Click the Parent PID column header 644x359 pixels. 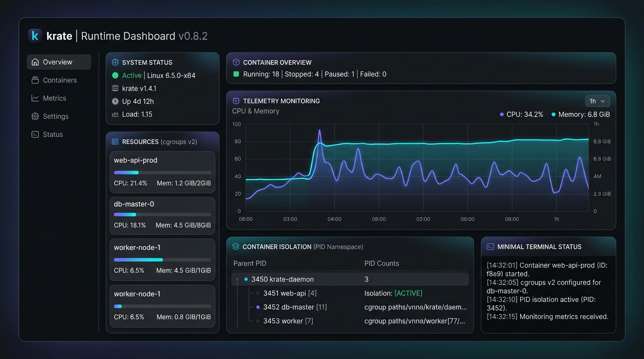[250, 264]
